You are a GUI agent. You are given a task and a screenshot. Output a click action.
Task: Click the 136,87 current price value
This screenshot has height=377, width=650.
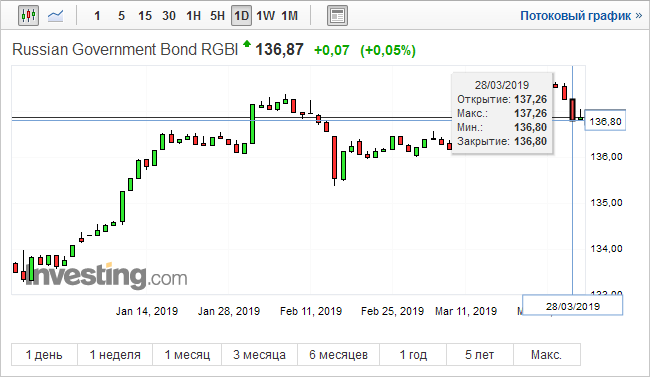(x=279, y=49)
